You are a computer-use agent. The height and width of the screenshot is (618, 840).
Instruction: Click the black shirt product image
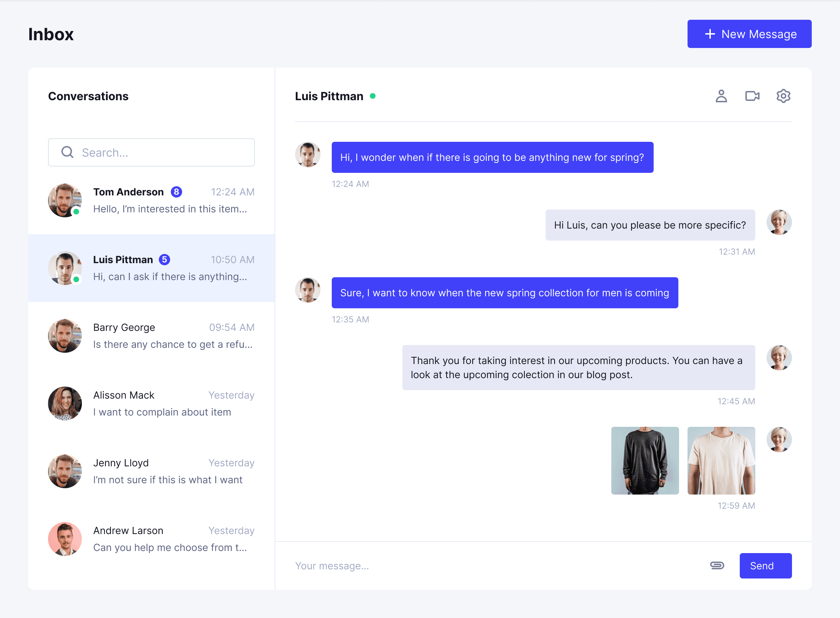click(644, 460)
